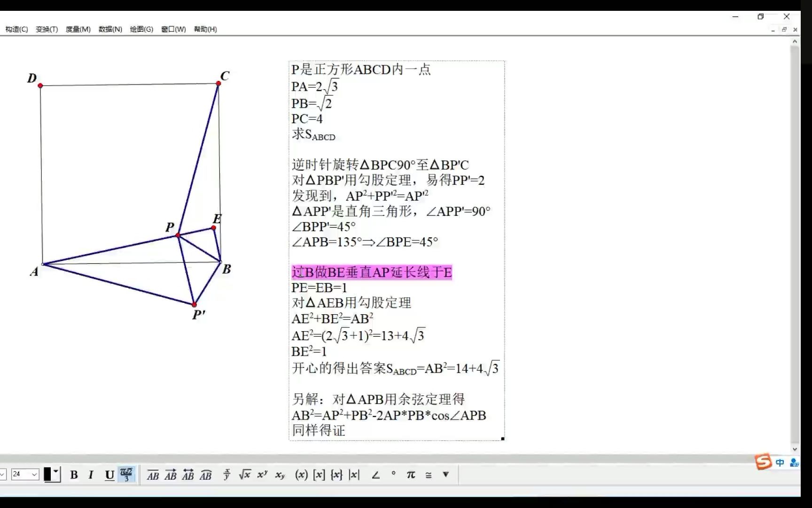Viewport: 812px width, 508px height.
Task: Insert line AB double-arrow symbol
Action: [x=188, y=475]
